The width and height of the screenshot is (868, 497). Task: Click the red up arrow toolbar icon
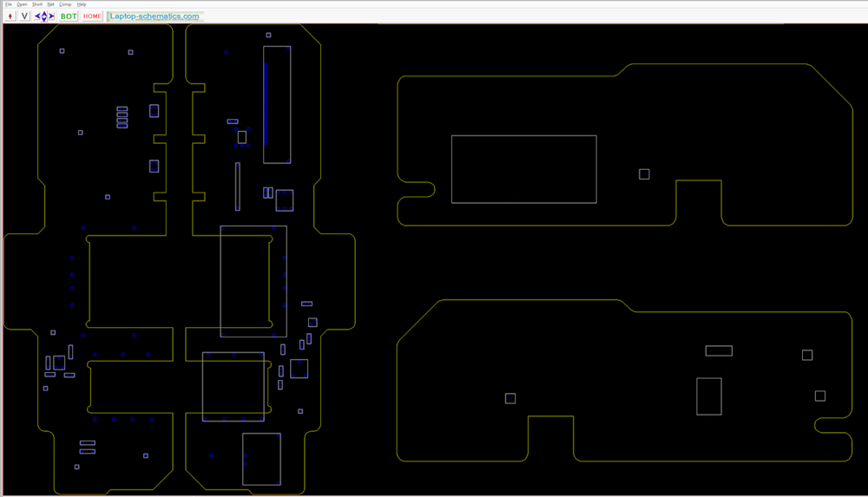(10, 16)
